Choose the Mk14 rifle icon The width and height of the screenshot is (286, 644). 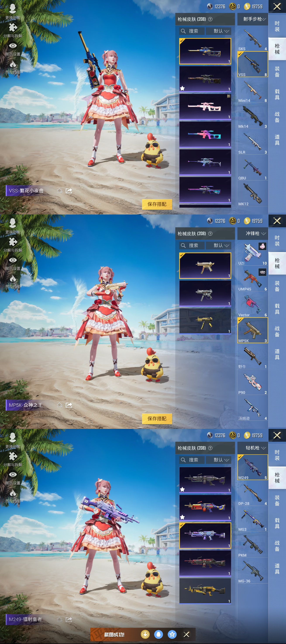coord(253,116)
